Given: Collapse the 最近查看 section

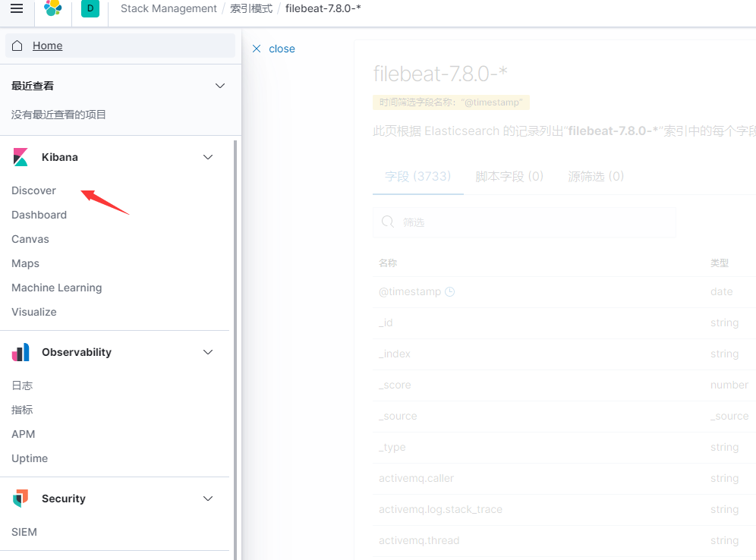Looking at the screenshot, I should [x=220, y=86].
